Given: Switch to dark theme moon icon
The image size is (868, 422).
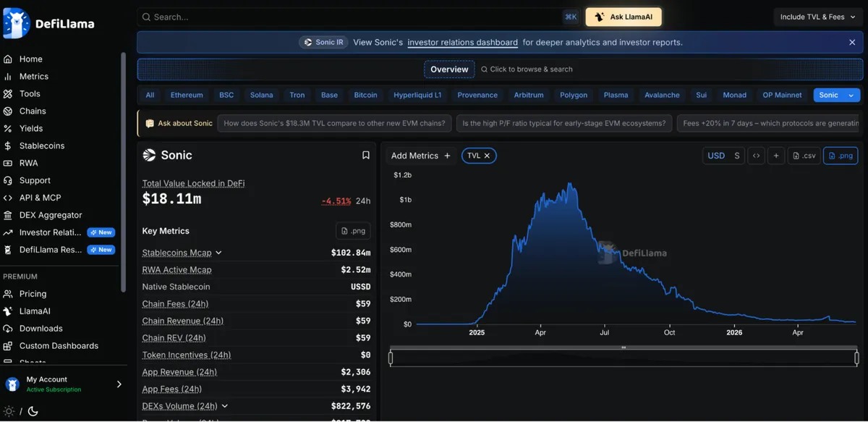Looking at the screenshot, I should 33,411.
